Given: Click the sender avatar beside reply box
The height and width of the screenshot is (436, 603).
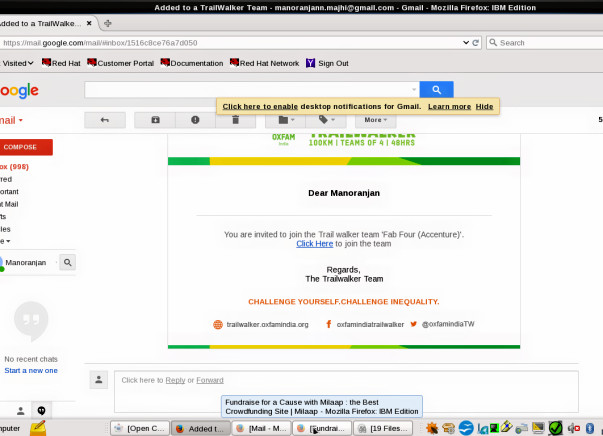Looking at the screenshot, I should pyautogui.click(x=99, y=380).
